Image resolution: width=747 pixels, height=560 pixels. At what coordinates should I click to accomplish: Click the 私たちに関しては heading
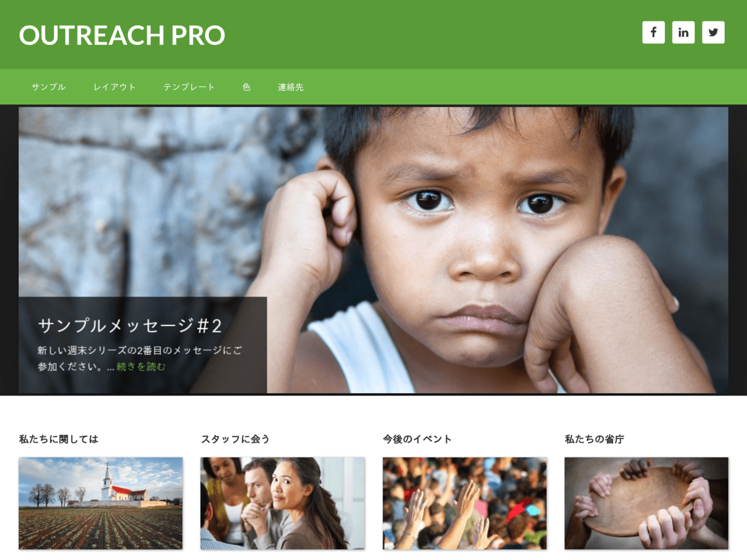[58, 439]
